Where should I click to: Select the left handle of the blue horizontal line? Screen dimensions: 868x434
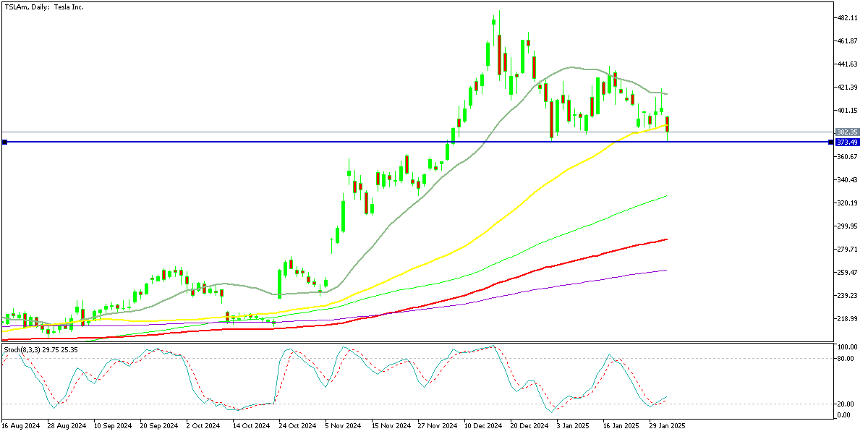[x=4, y=142]
